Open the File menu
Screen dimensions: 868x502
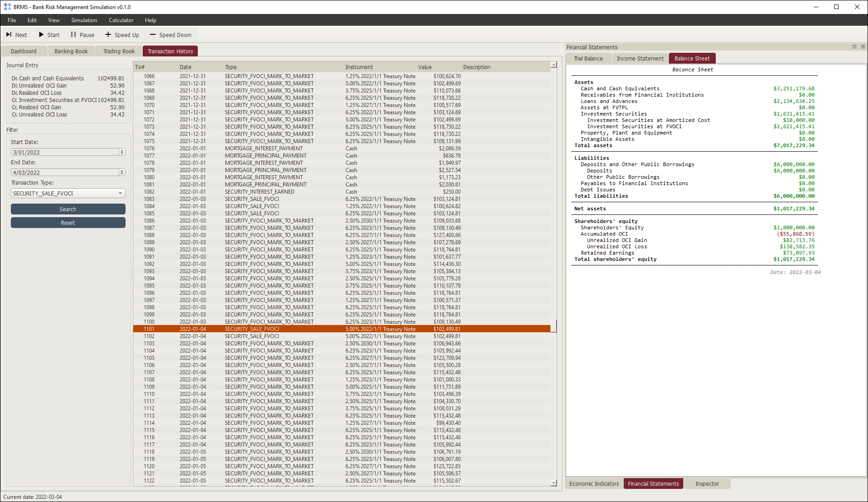pos(12,20)
